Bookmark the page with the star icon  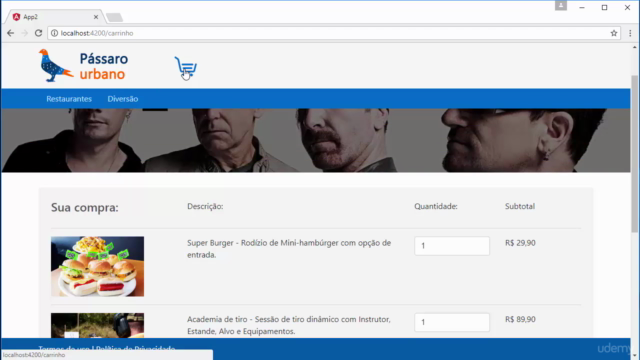coord(614,33)
